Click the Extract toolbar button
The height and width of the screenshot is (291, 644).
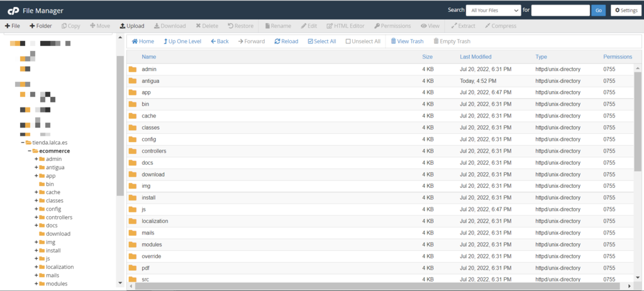click(463, 26)
